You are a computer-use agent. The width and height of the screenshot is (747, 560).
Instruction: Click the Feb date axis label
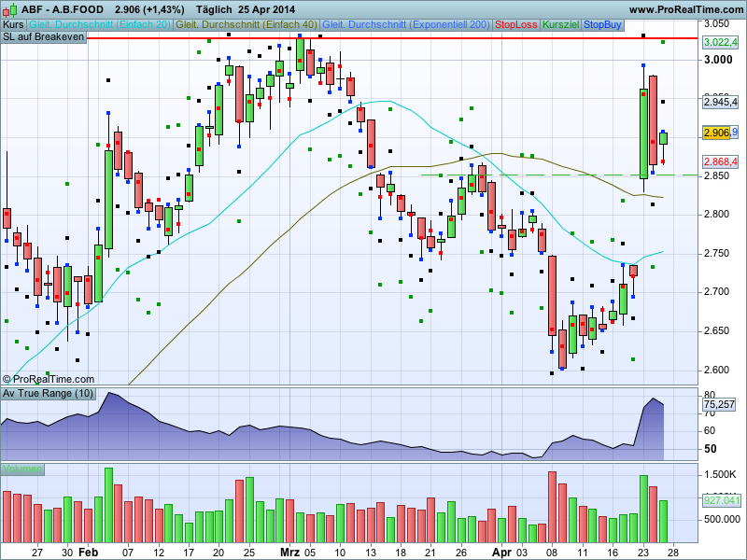click(89, 553)
